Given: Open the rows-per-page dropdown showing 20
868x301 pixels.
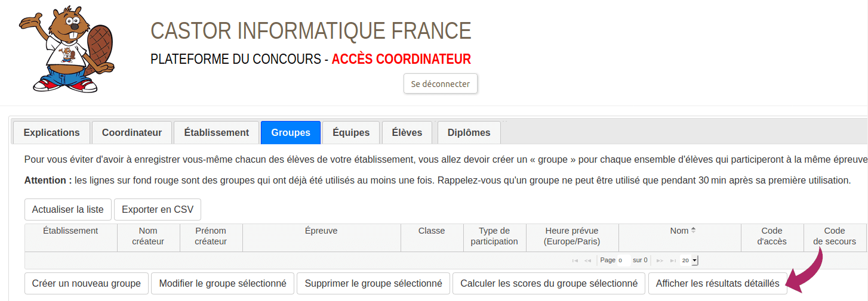Looking at the screenshot, I should (690, 260).
